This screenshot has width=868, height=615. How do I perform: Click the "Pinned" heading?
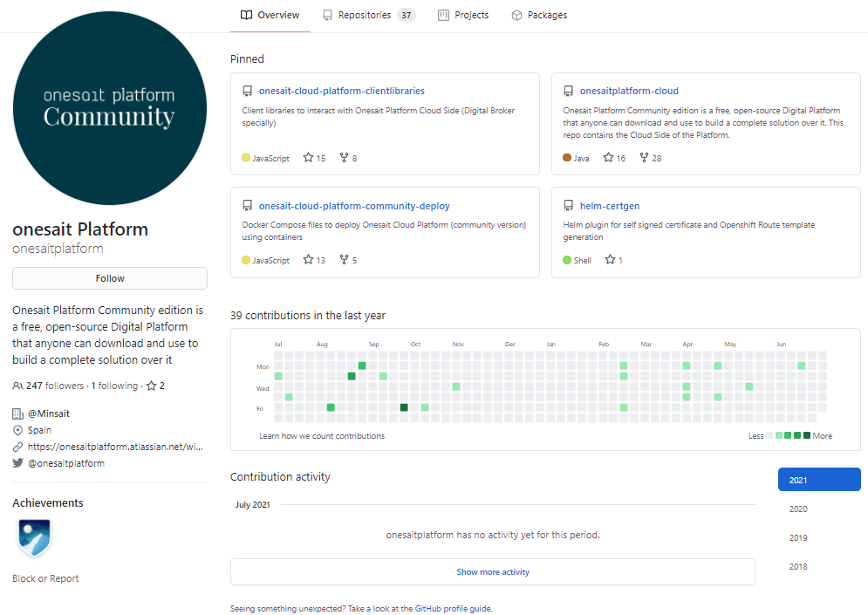pyautogui.click(x=247, y=58)
